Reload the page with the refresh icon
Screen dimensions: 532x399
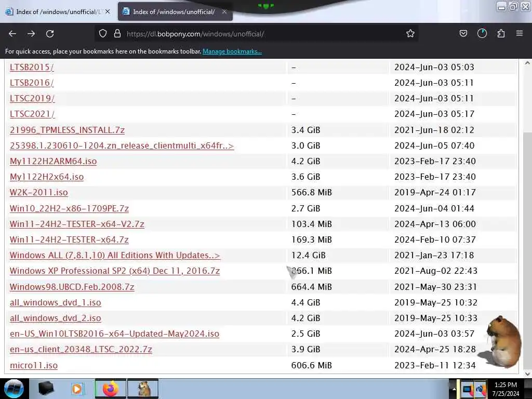tap(50, 34)
